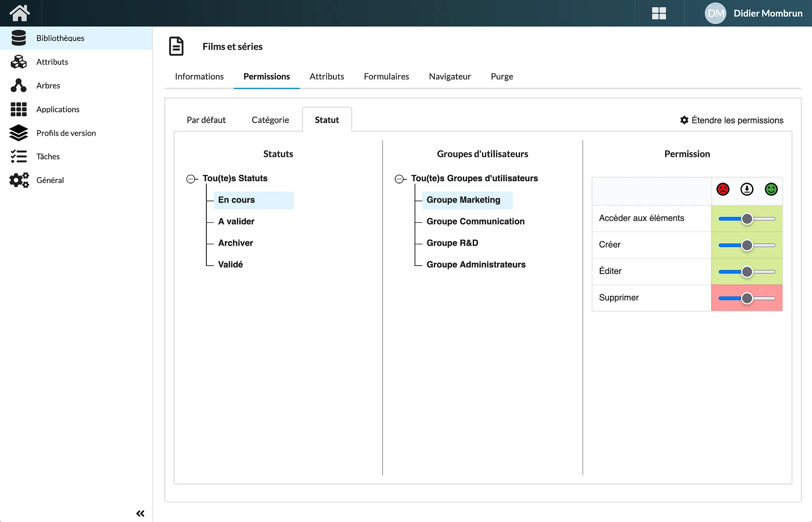
Task: Click the Tâches checklist icon
Action: (18, 156)
